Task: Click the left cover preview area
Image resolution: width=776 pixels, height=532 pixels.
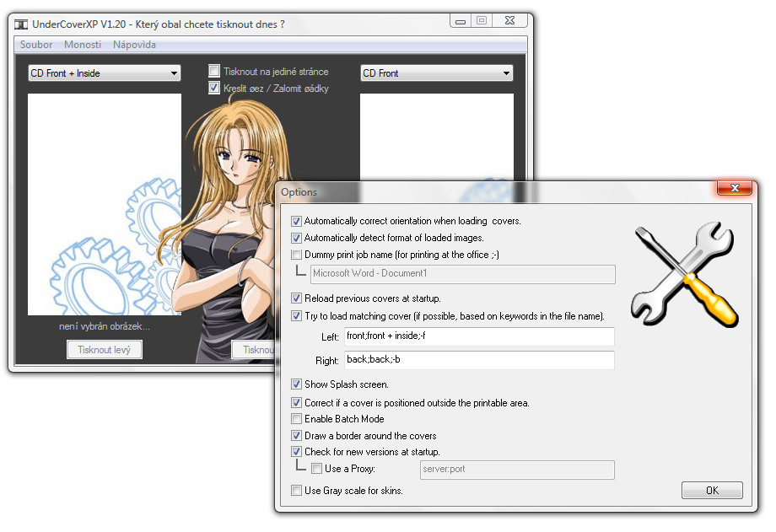Action: pos(105,204)
